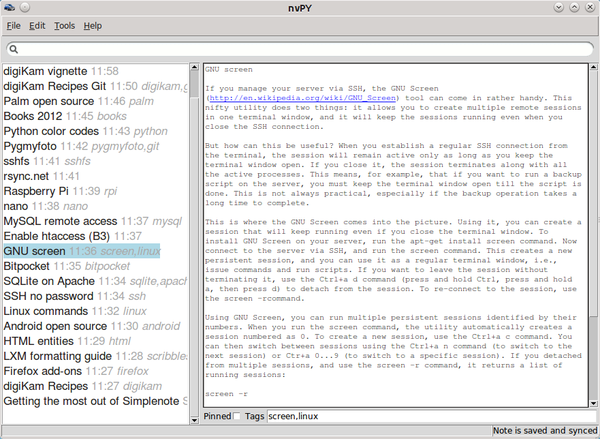Open the Help menu
Screen dimensions: 600x439
93,26
